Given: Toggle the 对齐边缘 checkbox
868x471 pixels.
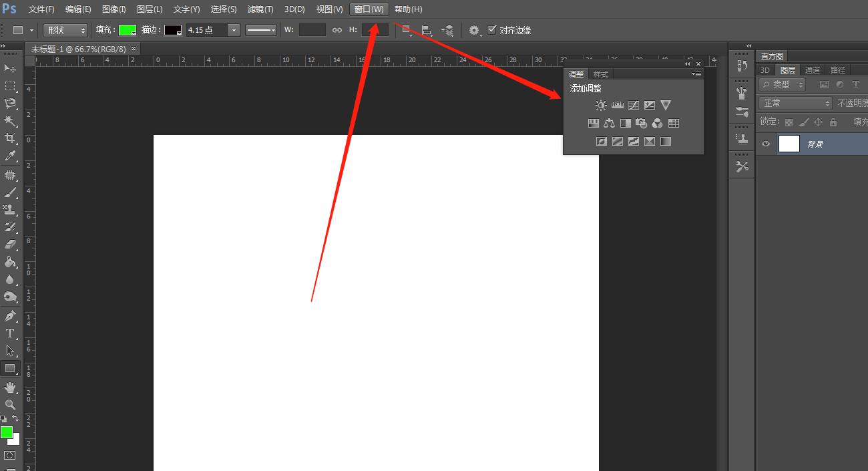Looking at the screenshot, I should click(492, 30).
